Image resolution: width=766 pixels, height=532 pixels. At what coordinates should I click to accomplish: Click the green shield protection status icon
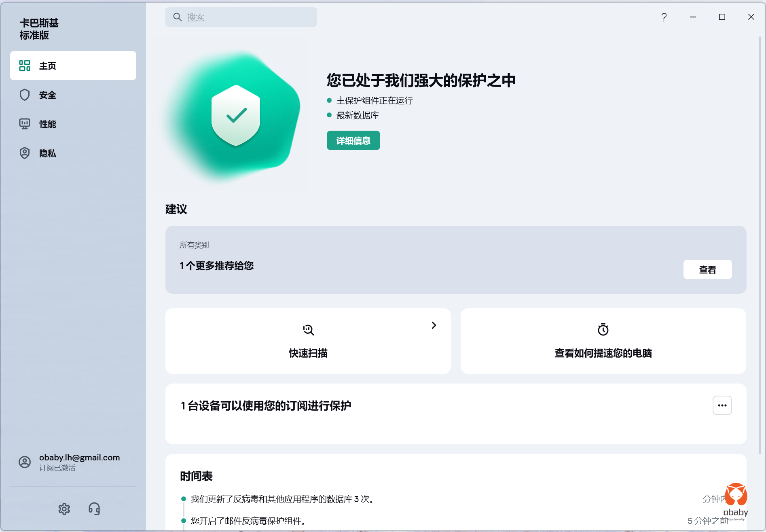(x=236, y=115)
